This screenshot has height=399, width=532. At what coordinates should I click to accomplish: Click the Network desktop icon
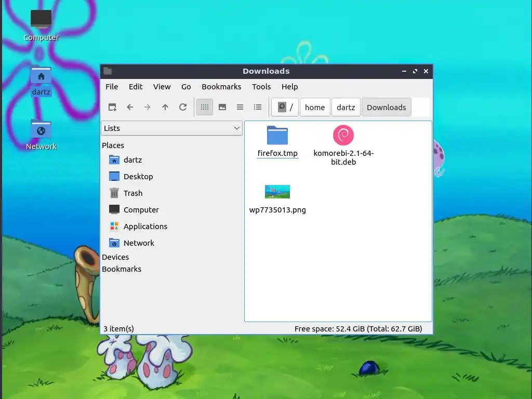tap(41, 130)
